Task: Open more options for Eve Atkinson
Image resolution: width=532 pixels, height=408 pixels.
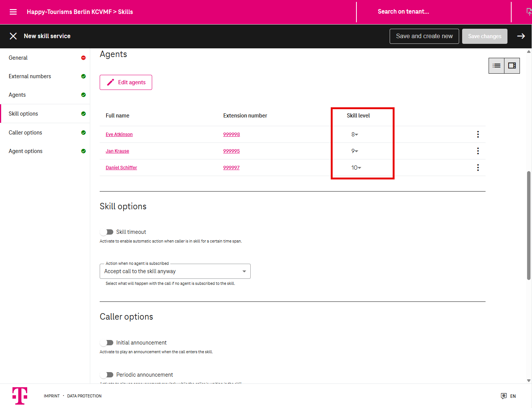Action: point(478,134)
